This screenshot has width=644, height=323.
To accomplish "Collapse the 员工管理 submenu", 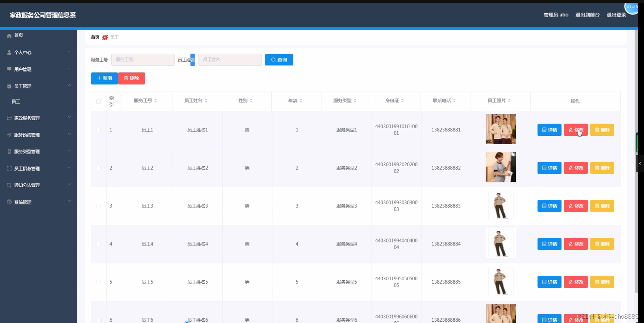I will pyautogui.click(x=70, y=85).
